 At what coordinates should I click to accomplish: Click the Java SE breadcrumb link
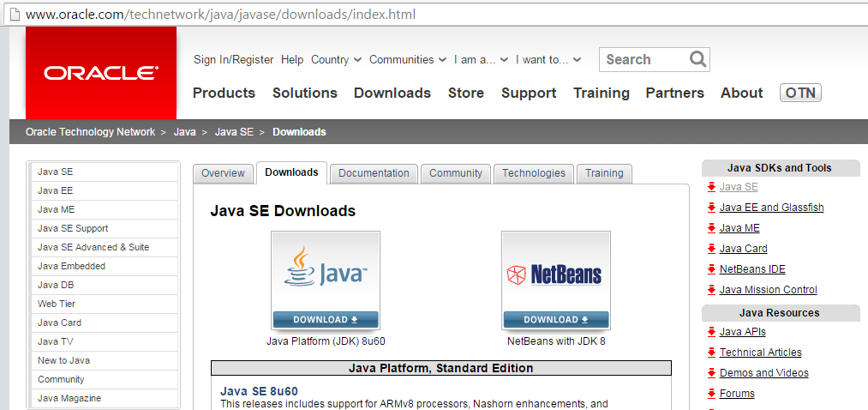point(234,132)
